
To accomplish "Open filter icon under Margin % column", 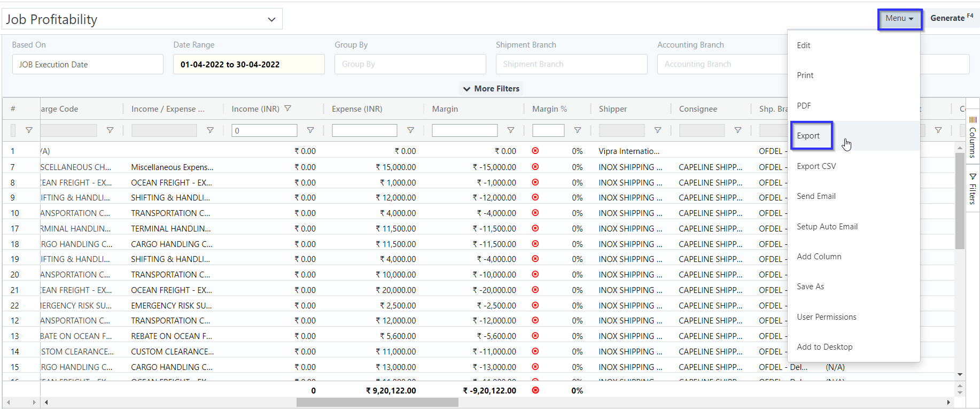I will pos(578,130).
